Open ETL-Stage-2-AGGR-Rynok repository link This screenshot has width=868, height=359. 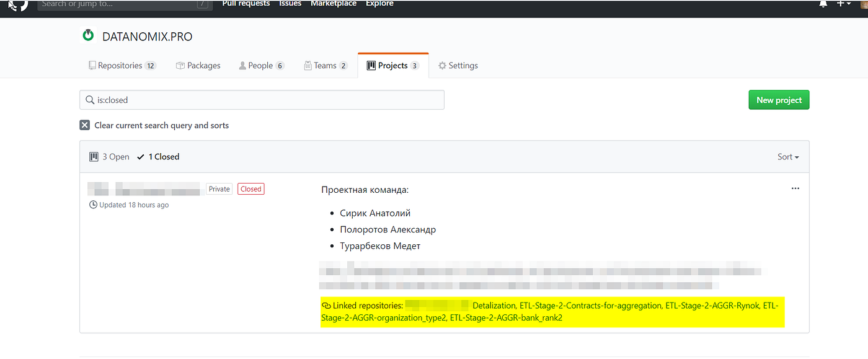[712, 306]
